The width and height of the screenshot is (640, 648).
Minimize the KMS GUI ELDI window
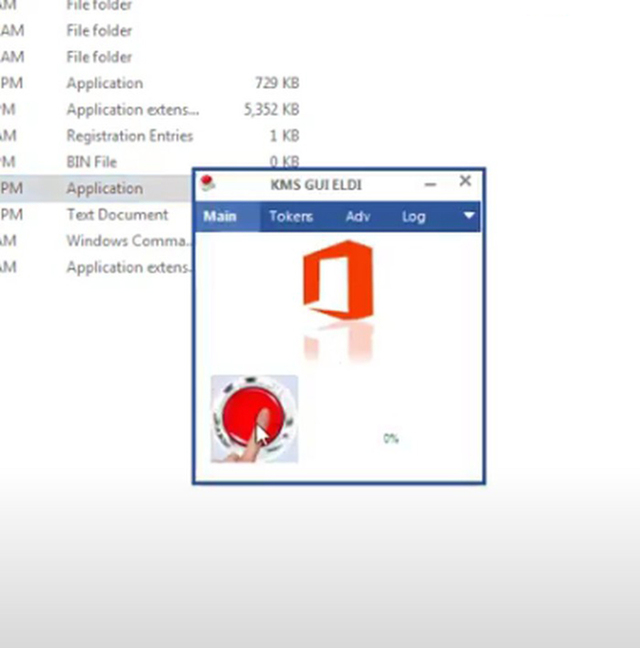pyautogui.click(x=431, y=184)
